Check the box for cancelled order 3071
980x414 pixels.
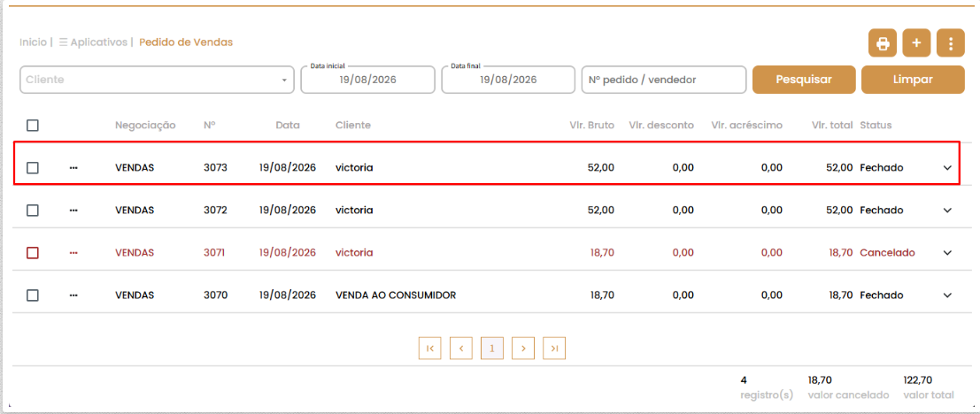click(33, 253)
